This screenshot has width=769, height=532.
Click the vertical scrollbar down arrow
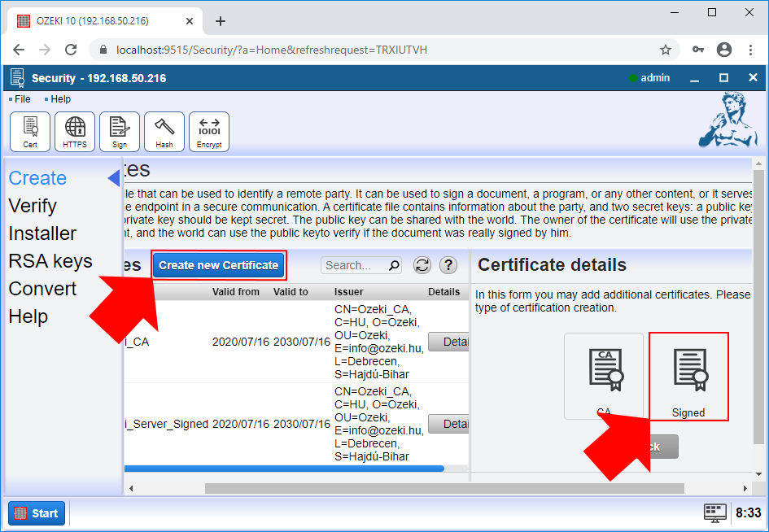click(758, 474)
